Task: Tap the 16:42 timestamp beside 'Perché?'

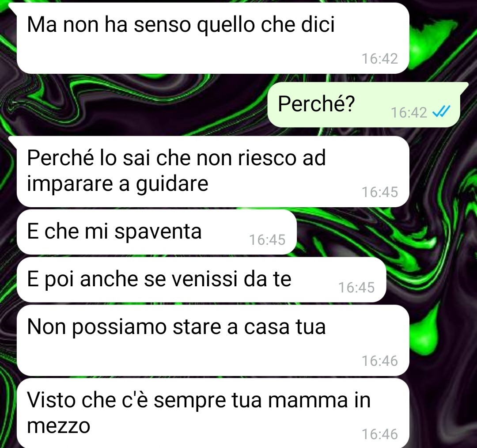Action: (409, 113)
